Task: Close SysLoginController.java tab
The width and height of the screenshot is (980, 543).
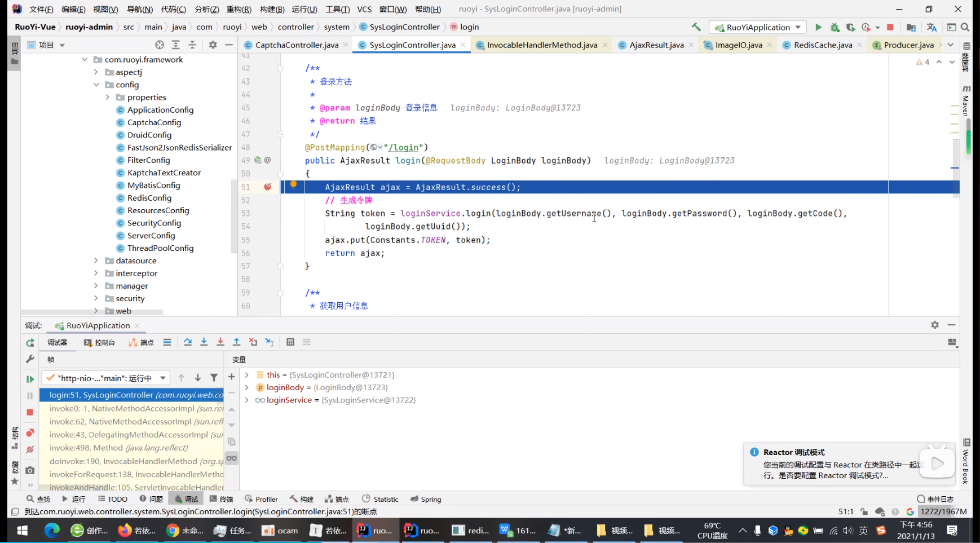Action: click(x=463, y=45)
